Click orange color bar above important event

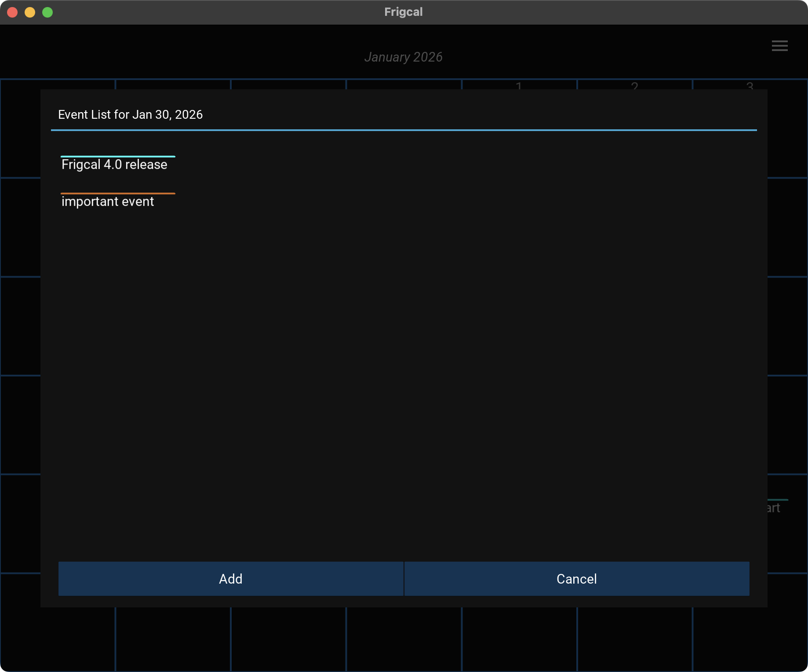pos(118,194)
